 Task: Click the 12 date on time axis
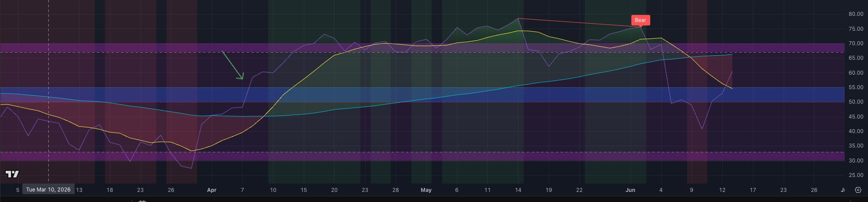point(722,190)
